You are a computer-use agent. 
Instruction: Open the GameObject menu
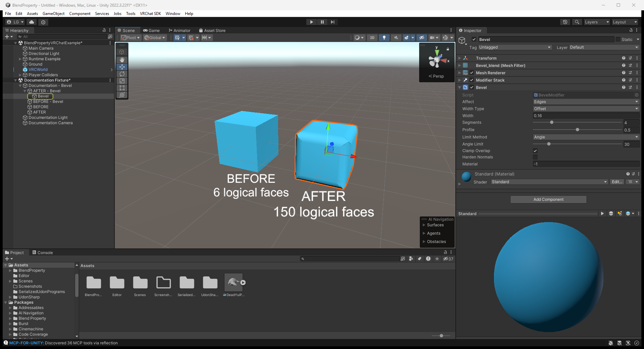54,14
